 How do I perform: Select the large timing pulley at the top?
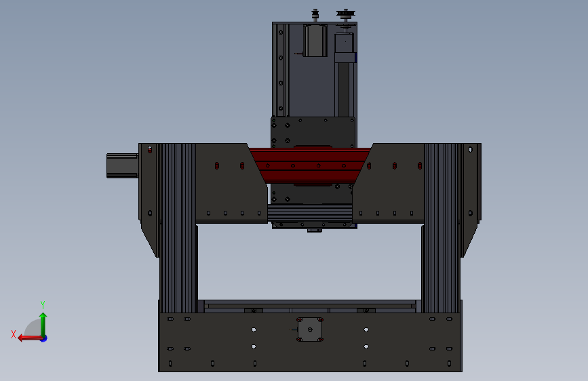(x=346, y=14)
